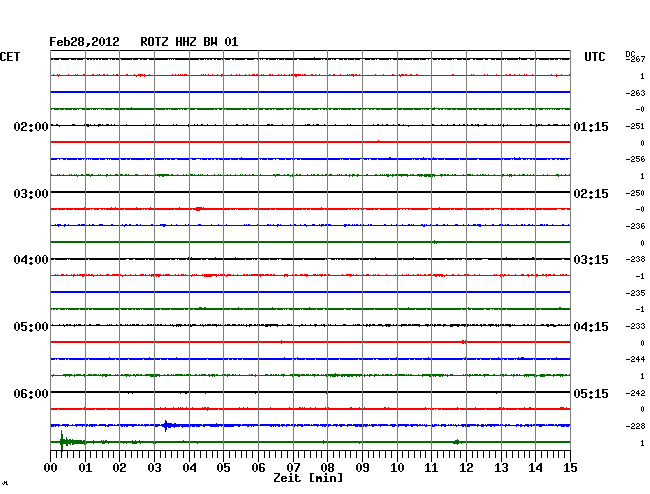Select minute 08 on the Zeit axis

(x=327, y=467)
